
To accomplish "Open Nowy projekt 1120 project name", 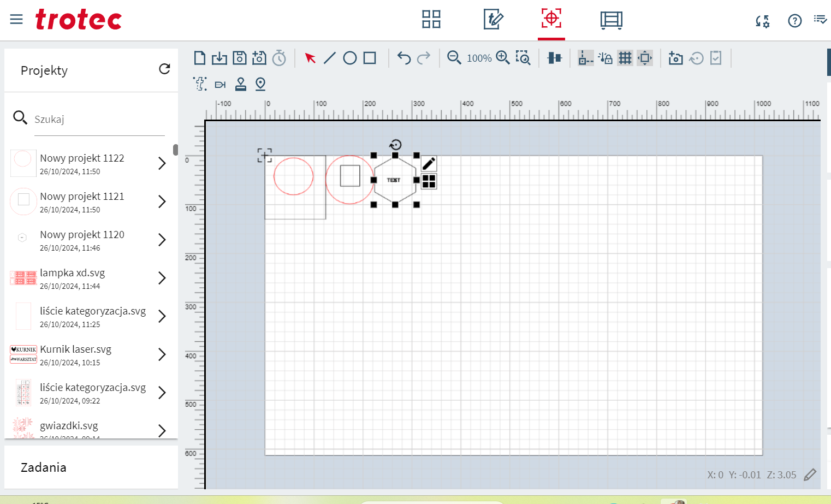I will [82, 235].
